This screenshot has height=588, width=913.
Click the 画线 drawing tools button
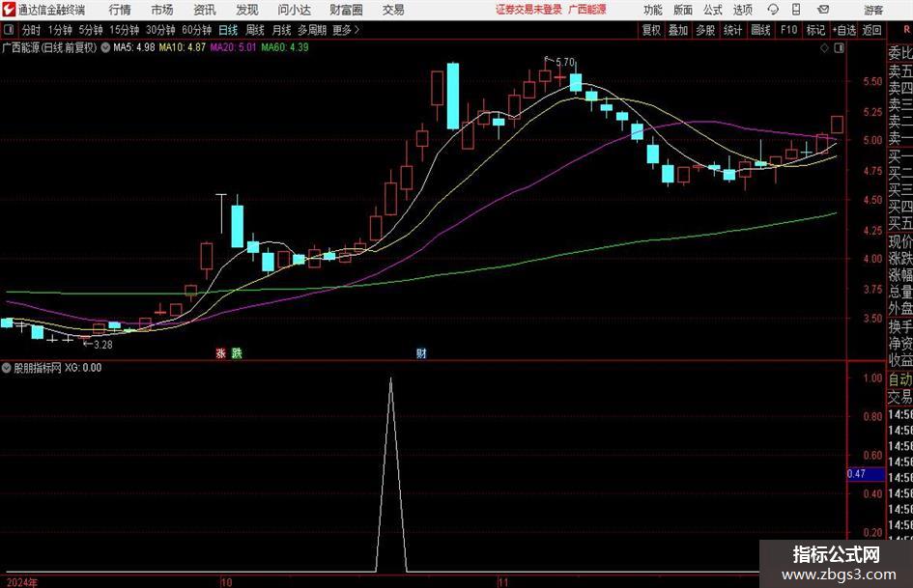coord(760,30)
